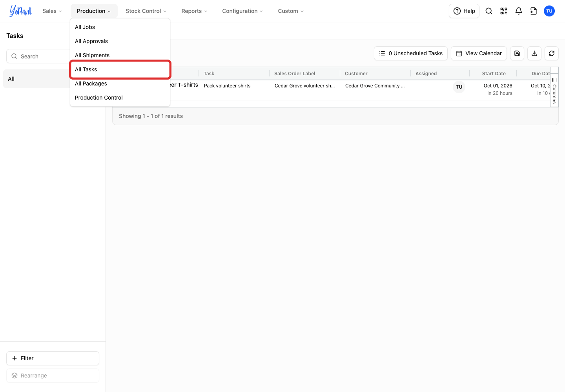Click the TU assigned avatar in task row
This screenshot has width=565, height=392.
tap(459, 87)
